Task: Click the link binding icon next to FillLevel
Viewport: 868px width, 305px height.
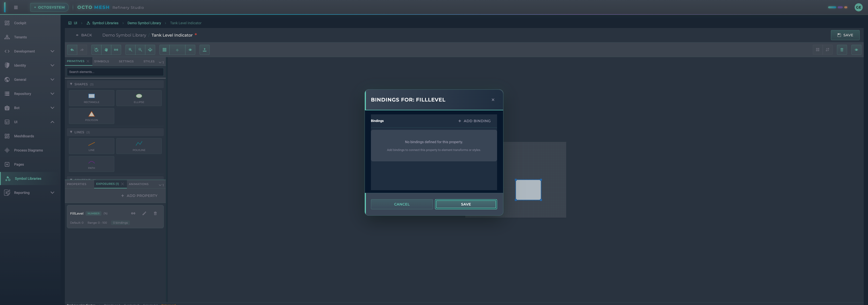Action: point(133,213)
